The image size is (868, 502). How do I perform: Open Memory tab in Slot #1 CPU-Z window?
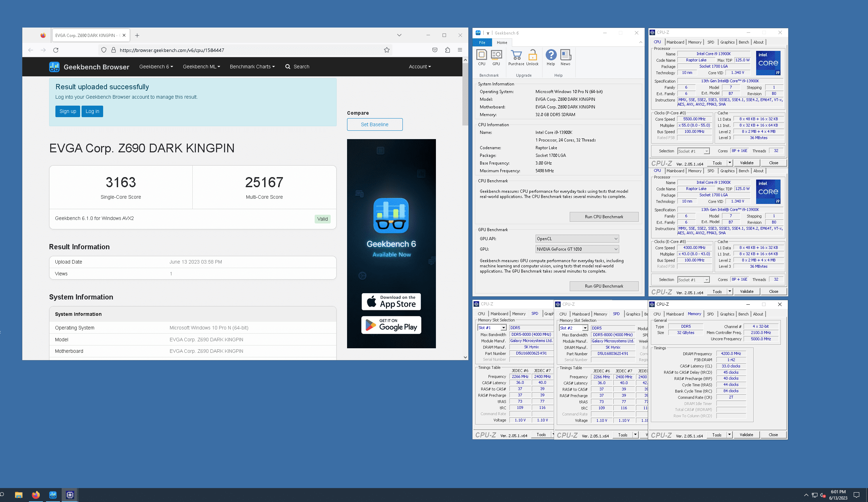tap(519, 314)
